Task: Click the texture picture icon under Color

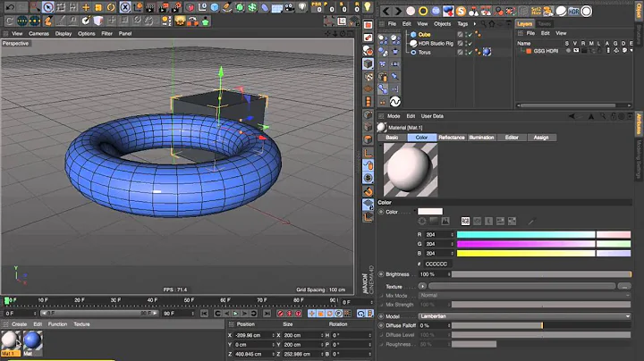Action: coord(445,221)
